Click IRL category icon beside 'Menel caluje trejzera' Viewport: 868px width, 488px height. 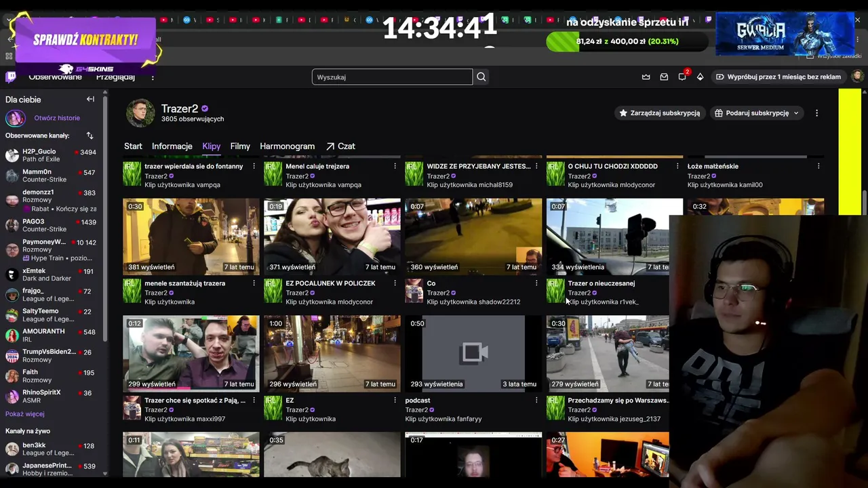(x=273, y=174)
